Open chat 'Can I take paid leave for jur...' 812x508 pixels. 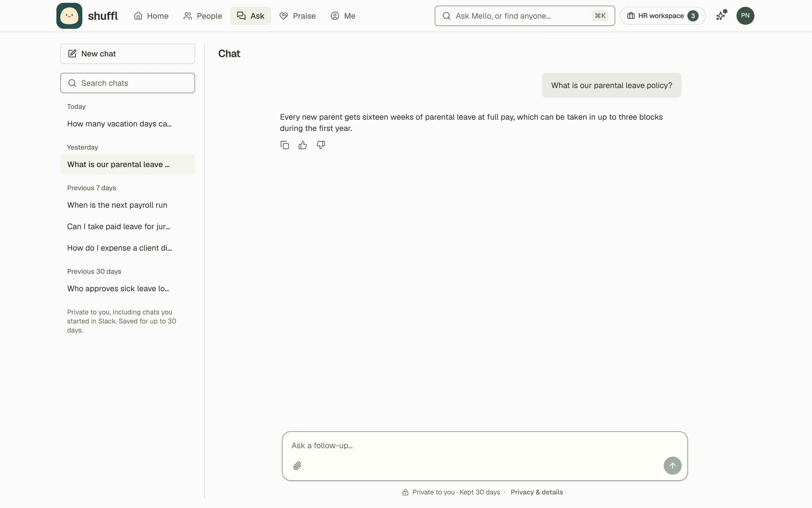[127, 226]
